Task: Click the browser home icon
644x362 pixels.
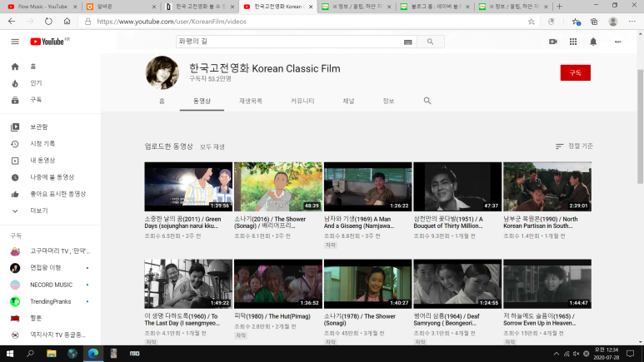Action: tap(67, 22)
